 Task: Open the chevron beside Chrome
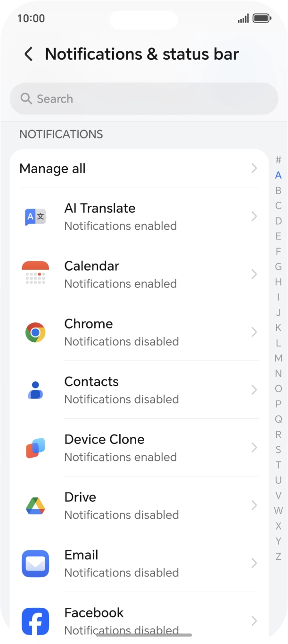255,332
